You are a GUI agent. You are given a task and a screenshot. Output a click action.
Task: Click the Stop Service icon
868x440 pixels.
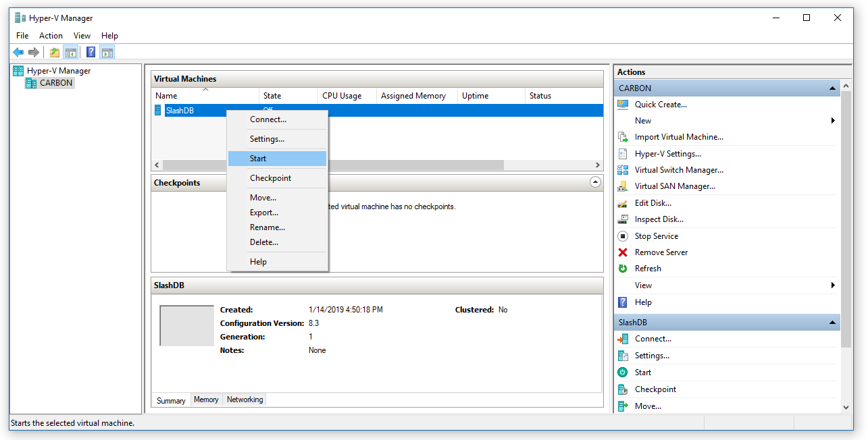click(623, 236)
